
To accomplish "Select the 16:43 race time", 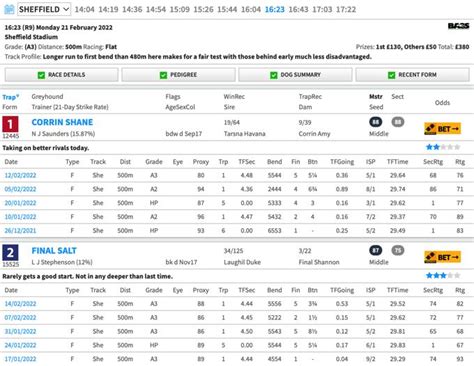I will [298, 9].
